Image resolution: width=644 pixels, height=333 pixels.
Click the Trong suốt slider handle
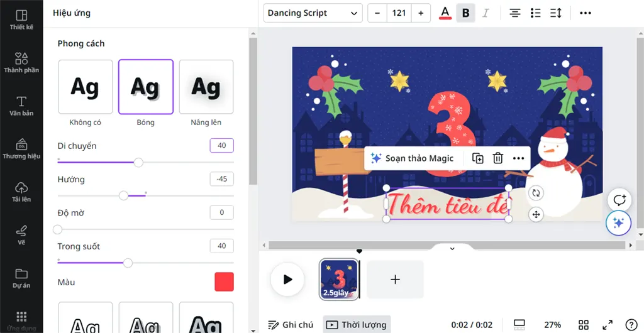(x=128, y=263)
